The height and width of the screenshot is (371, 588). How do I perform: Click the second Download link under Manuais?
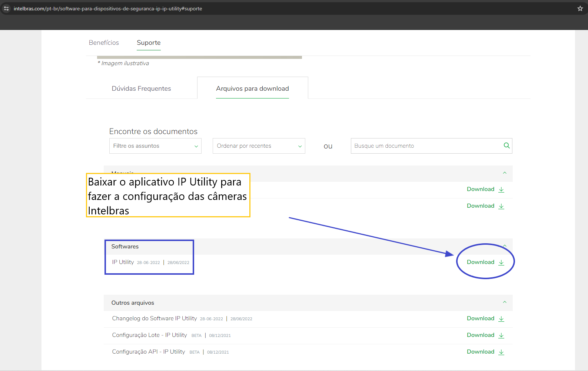coord(481,206)
